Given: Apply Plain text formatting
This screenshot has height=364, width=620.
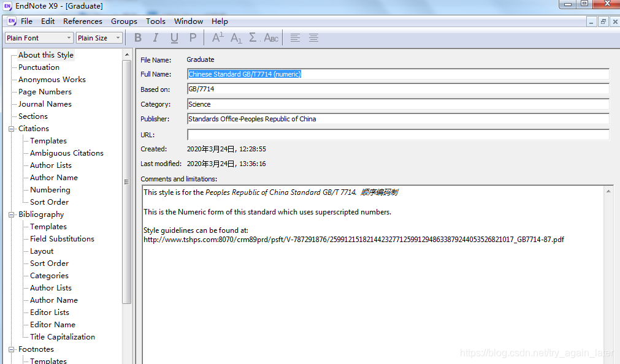Looking at the screenshot, I should (193, 37).
